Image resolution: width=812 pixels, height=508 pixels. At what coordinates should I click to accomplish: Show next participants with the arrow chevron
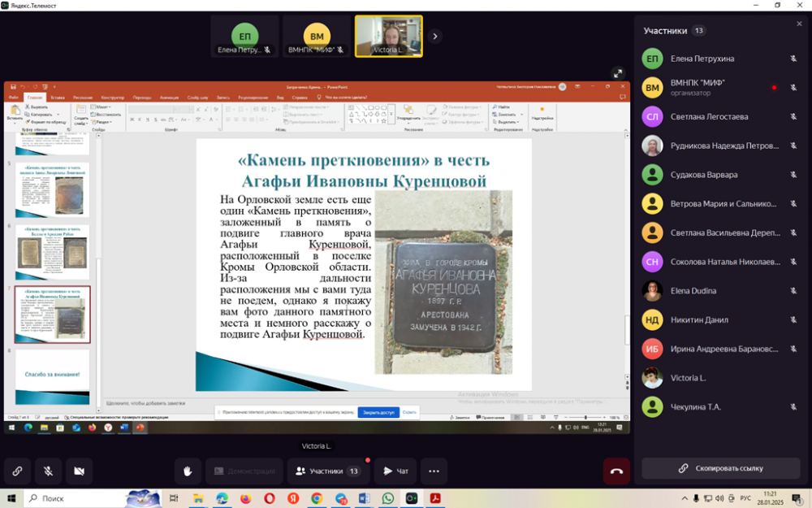434,36
